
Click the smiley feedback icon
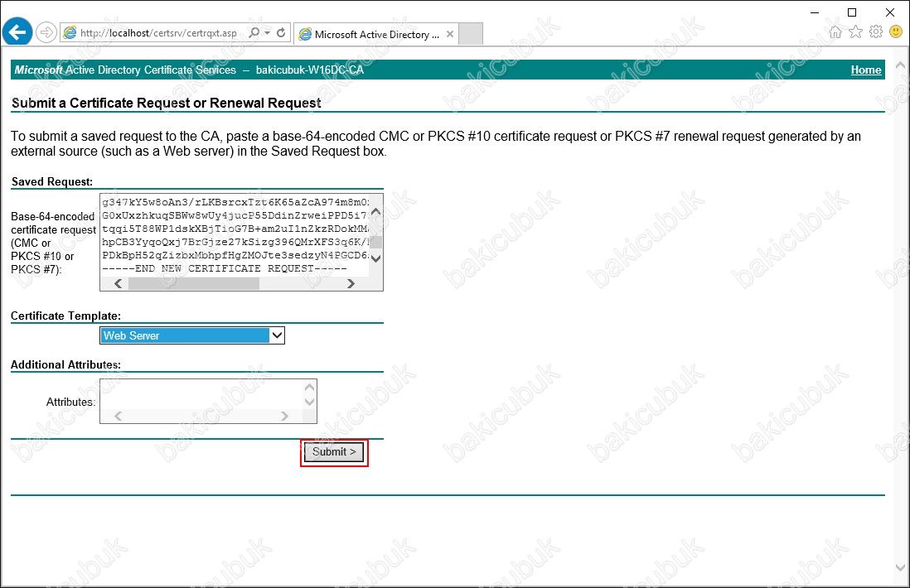pyautogui.click(x=896, y=32)
